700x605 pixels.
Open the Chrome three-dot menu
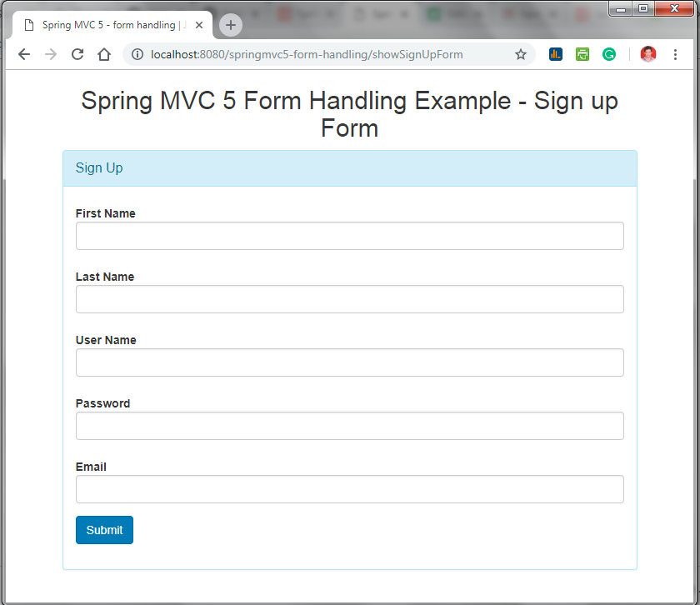tap(675, 54)
